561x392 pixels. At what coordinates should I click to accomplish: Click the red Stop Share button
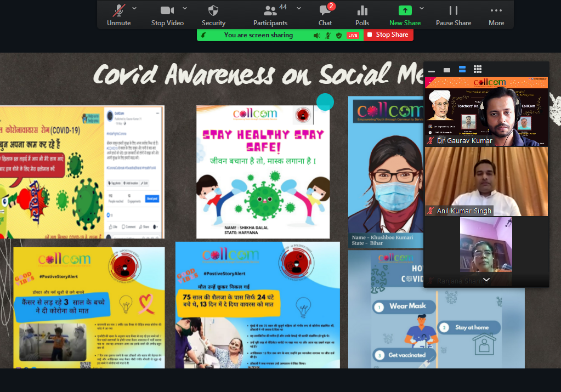[388, 35]
